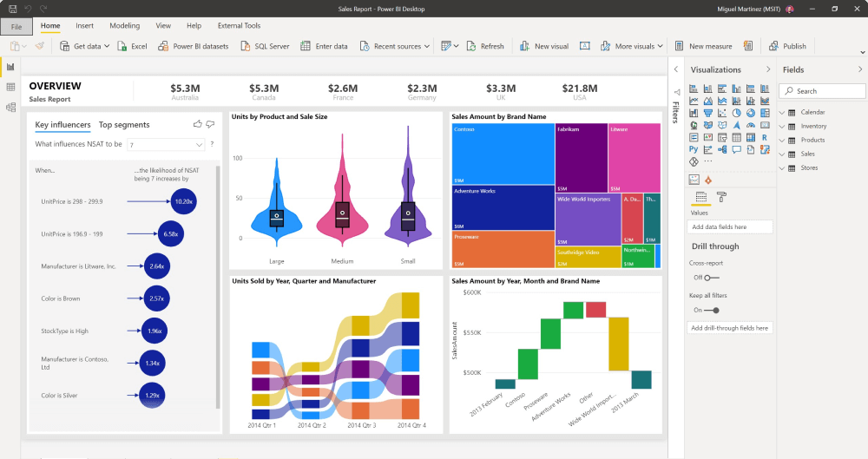Click the Power BI datasets button
This screenshot has height=459, width=868.
[x=194, y=47]
